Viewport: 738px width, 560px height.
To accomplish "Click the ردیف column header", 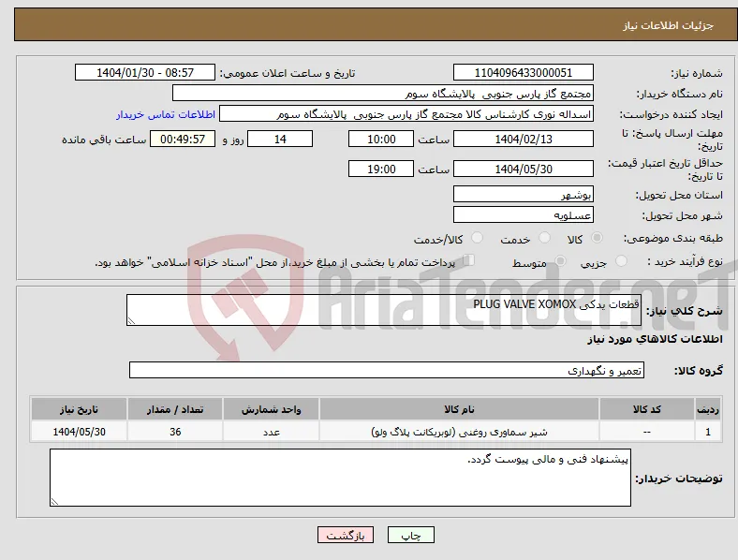I will pyautogui.click(x=708, y=409).
